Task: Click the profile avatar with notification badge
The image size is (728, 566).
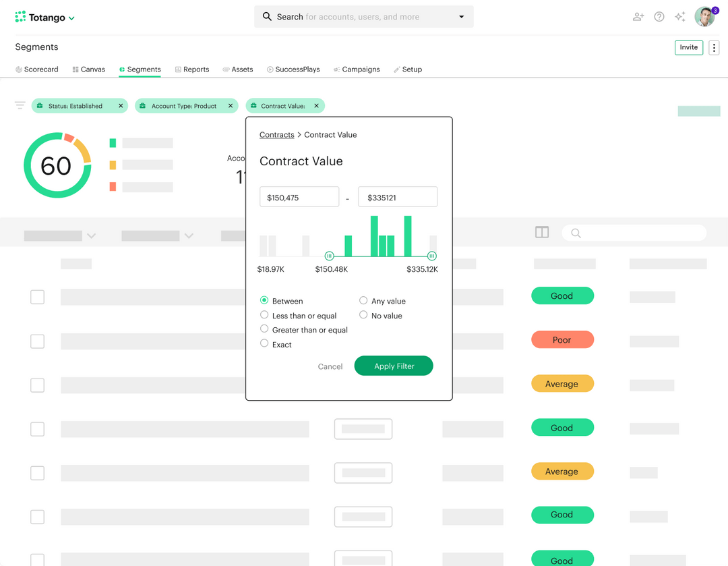Action: point(704,16)
